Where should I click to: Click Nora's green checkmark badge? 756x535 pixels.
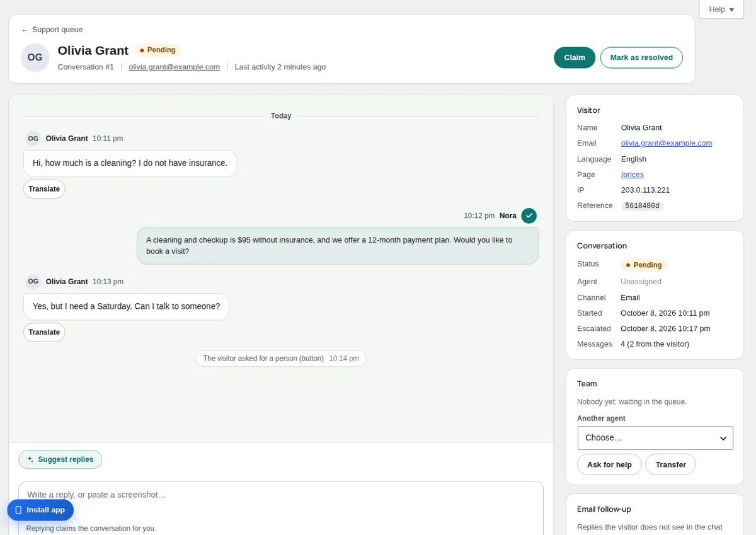click(x=529, y=216)
